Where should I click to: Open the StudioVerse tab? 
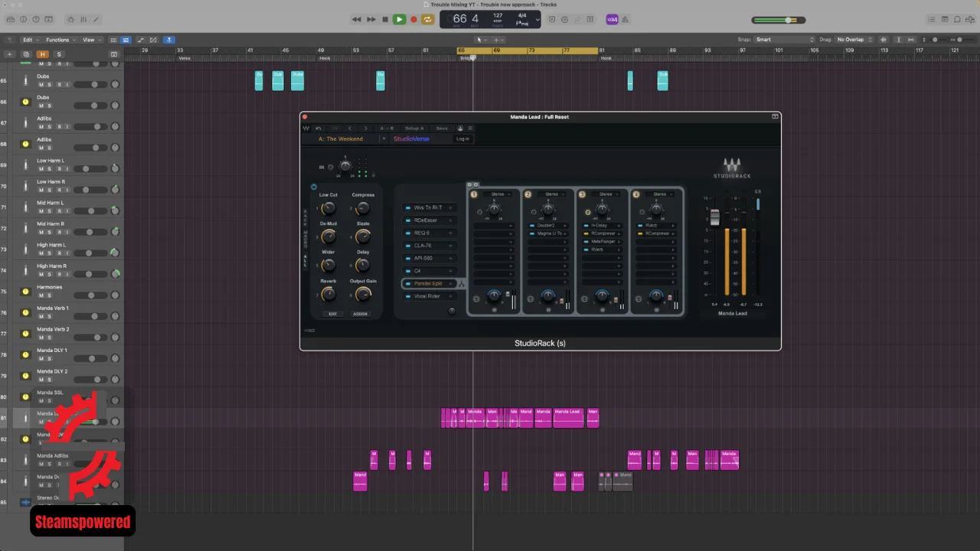tap(411, 139)
